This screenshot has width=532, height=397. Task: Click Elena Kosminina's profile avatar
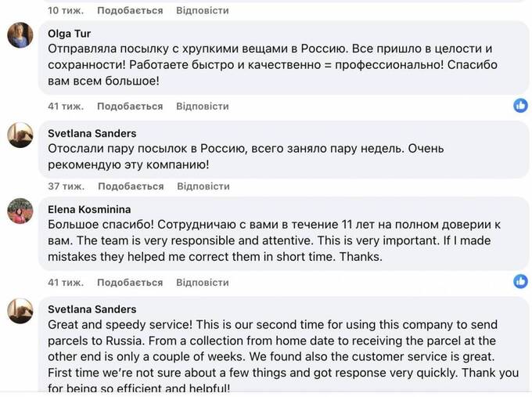20,211
